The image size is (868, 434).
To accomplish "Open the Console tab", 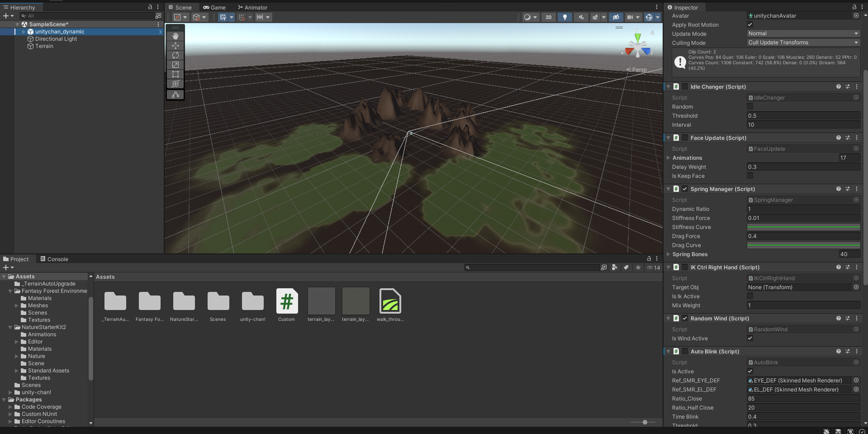I will tap(54, 259).
